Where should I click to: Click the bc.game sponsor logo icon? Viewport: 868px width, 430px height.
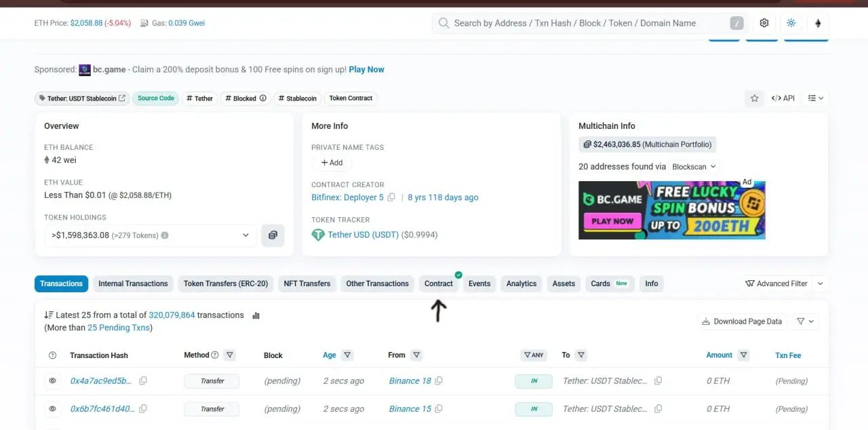[x=85, y=69]
